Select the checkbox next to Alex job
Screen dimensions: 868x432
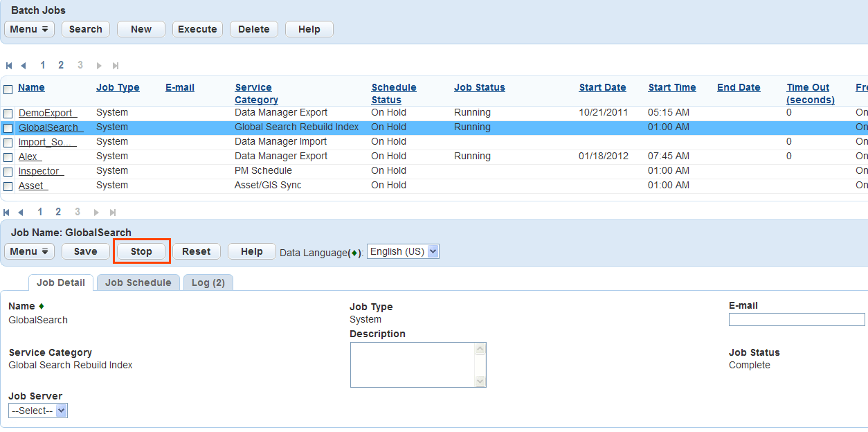8,157
